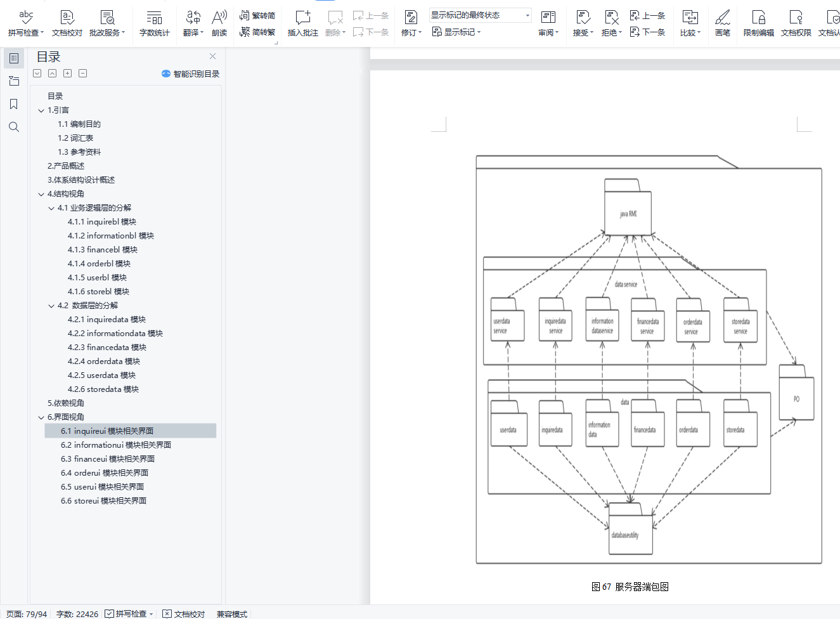The image size is (840, 619).
Task: Go to 4.2.4 orderdata 模块
Action: pyautogui.click(x=104, y=362)
